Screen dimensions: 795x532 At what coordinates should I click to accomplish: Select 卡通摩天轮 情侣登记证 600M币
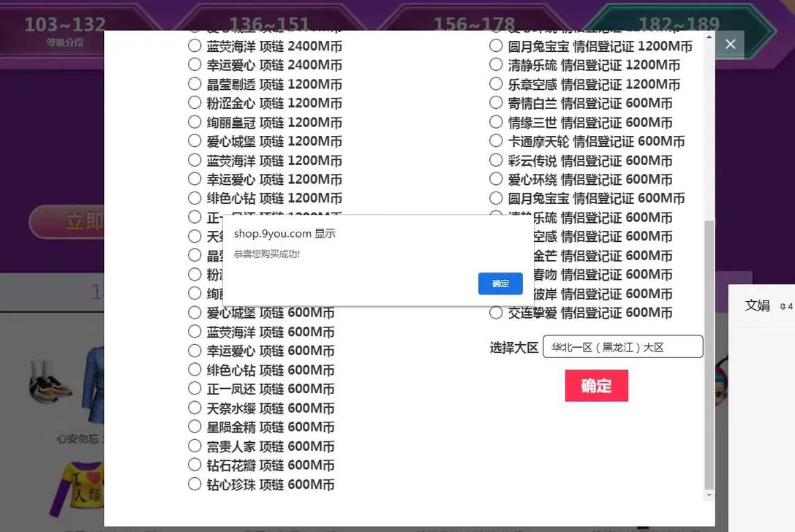(495, 140)
